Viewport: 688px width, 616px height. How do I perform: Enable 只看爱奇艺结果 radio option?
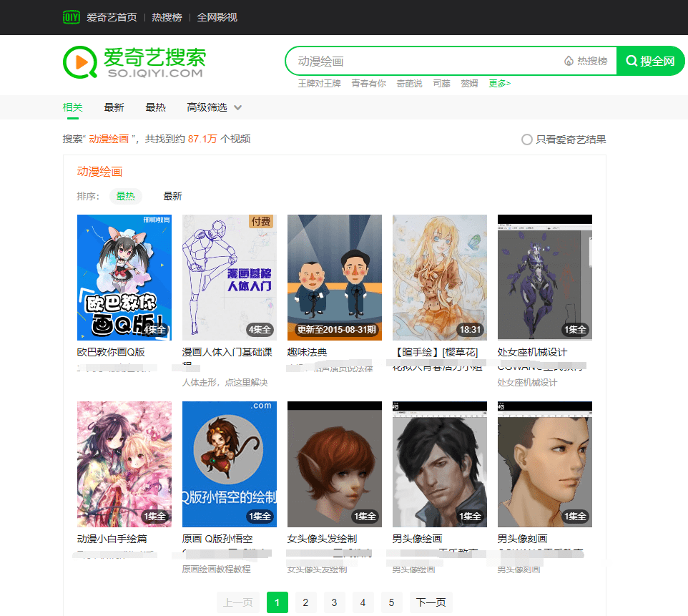[527, 140]
